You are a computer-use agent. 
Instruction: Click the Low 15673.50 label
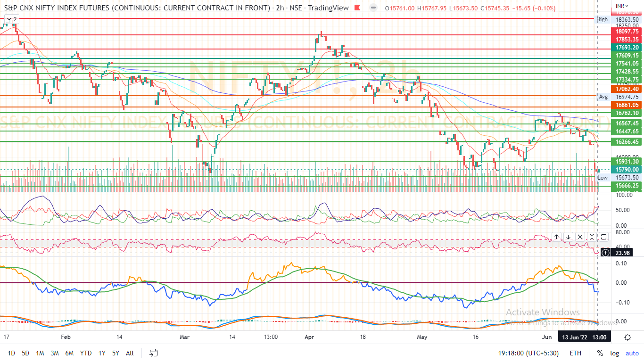[x=618, y=178]
